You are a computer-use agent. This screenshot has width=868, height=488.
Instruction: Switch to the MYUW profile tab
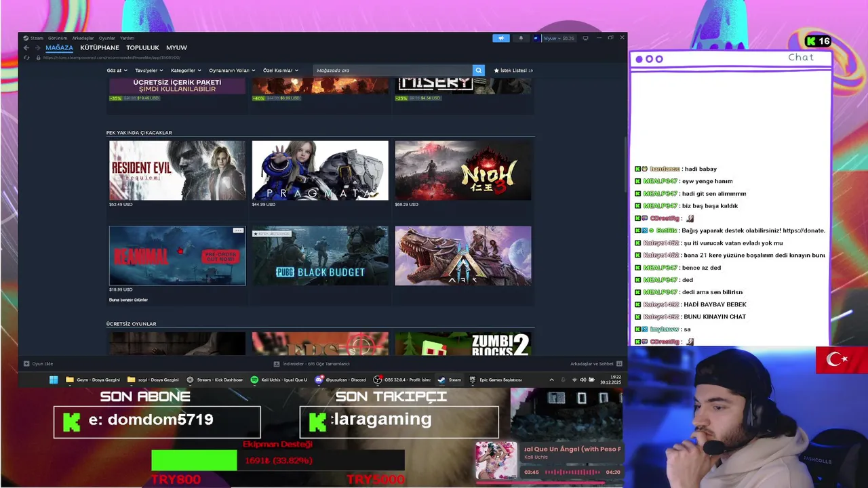[176, 47]
